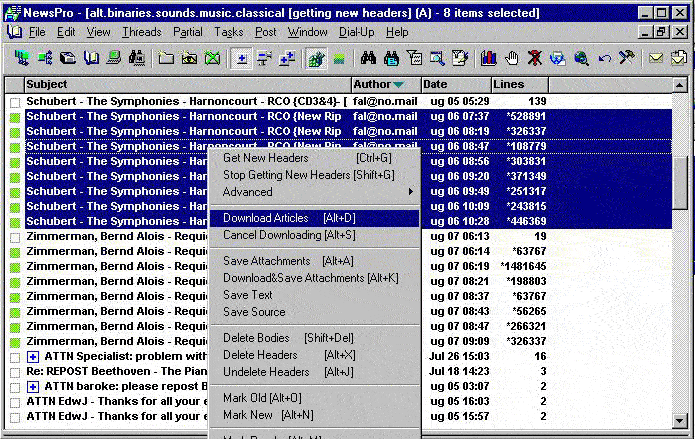
Task: Click the bar chart icon in toolbar
Action: coord(489,58)
